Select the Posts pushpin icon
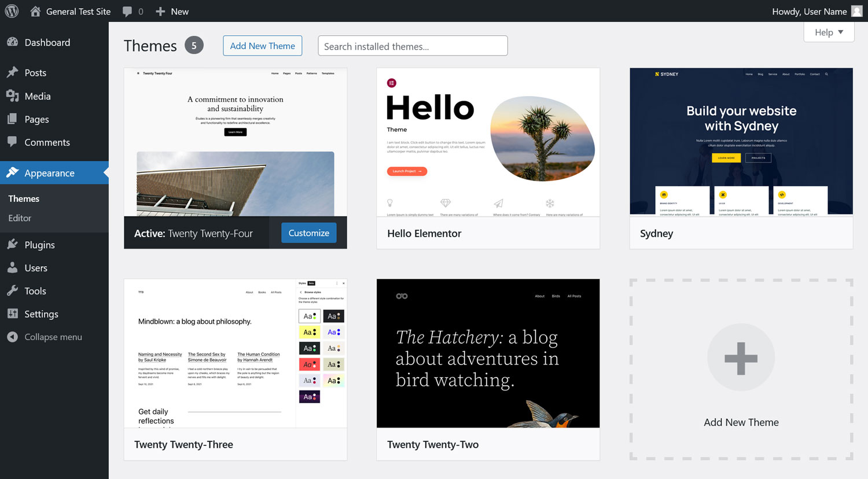 pyautogui.click(x=13, y=72)
